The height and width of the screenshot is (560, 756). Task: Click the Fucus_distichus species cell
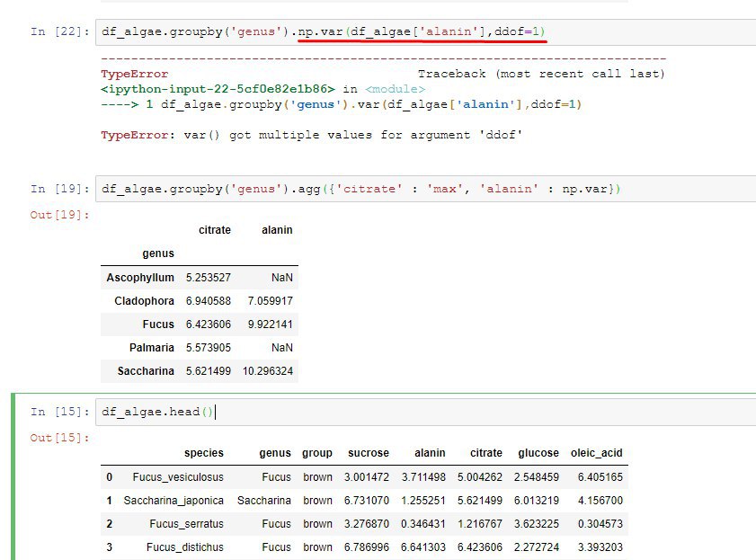click(184, 547)
